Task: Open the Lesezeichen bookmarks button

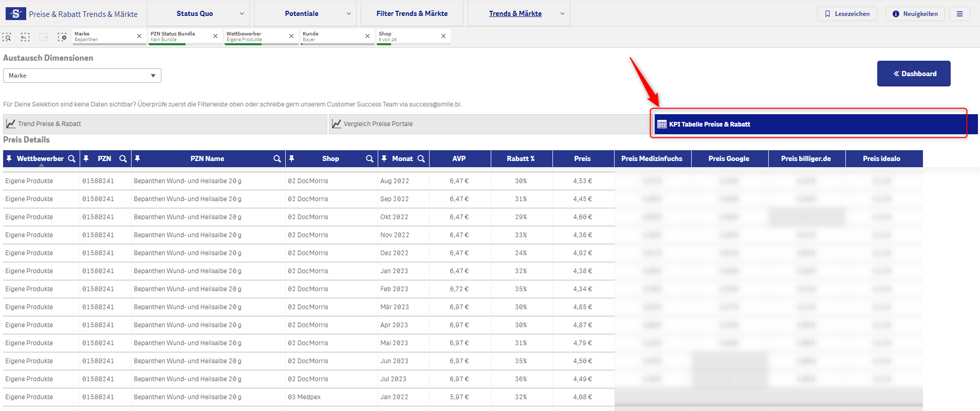Action: 847,14
